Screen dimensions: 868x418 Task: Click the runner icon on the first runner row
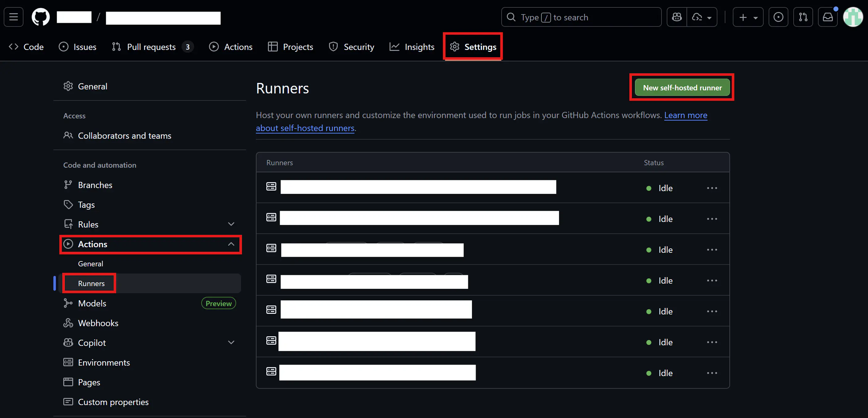click(x=271, y=186)
